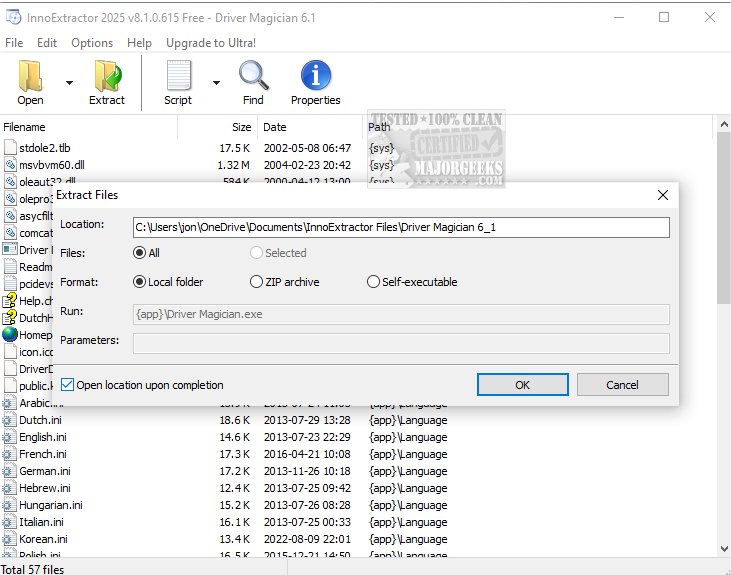Open the Help menu
The height and width of the screenshot is (575, 731).
139,43
